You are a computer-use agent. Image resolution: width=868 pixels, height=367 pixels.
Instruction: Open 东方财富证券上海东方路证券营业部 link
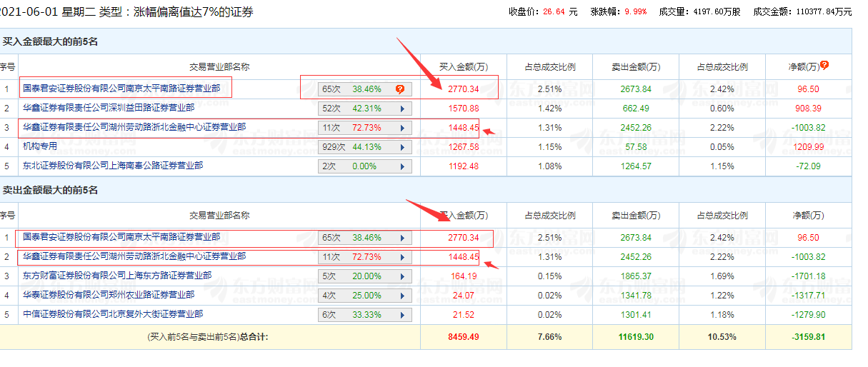(x=117, y=276)
